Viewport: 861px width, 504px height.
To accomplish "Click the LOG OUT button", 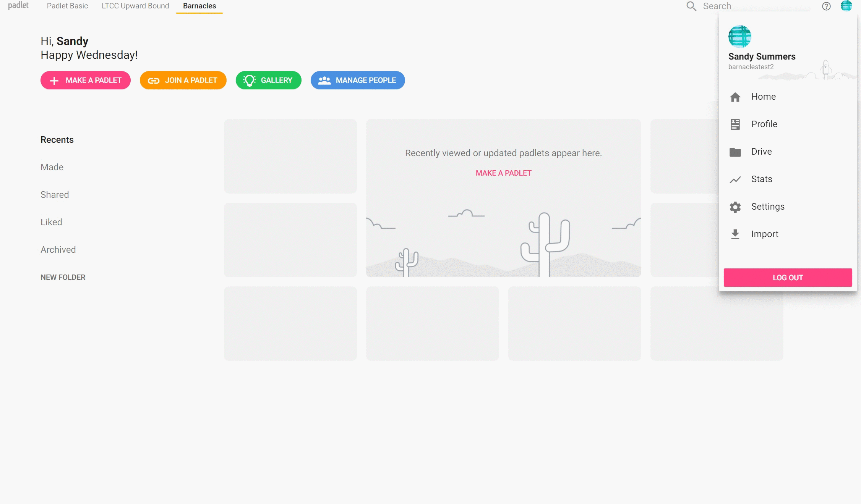I will [788, 278].
